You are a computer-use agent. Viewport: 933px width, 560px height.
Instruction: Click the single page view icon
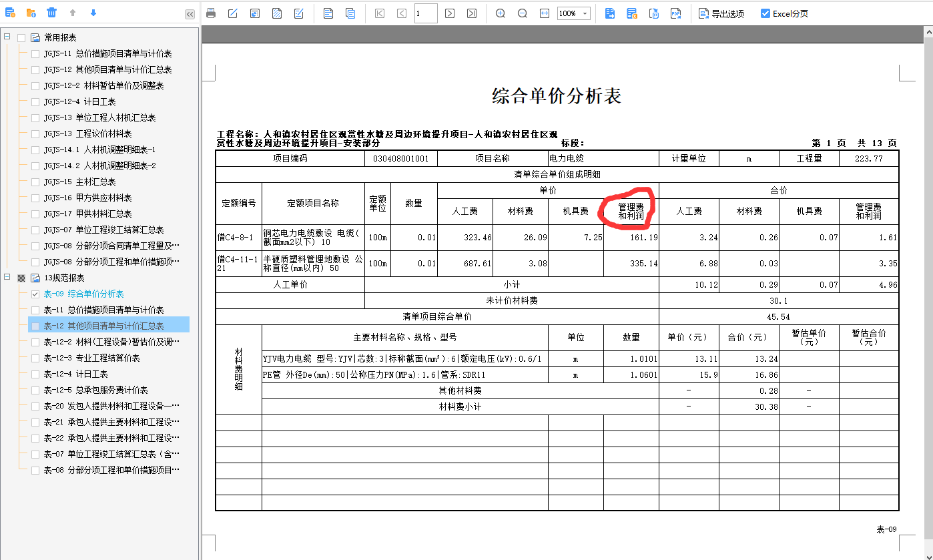click(328, 13)
